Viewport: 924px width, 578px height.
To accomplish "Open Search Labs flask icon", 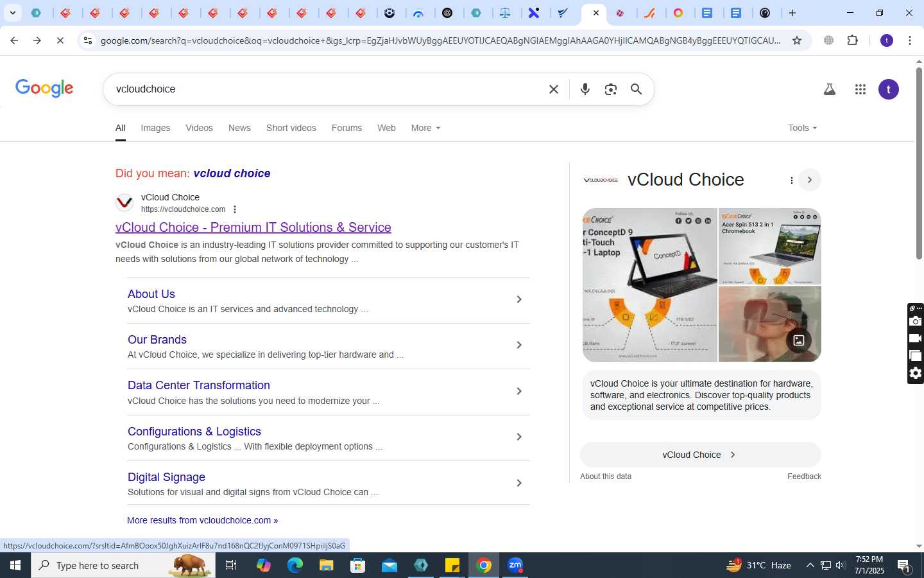I will pyautogui.click(x=830, y=89).
